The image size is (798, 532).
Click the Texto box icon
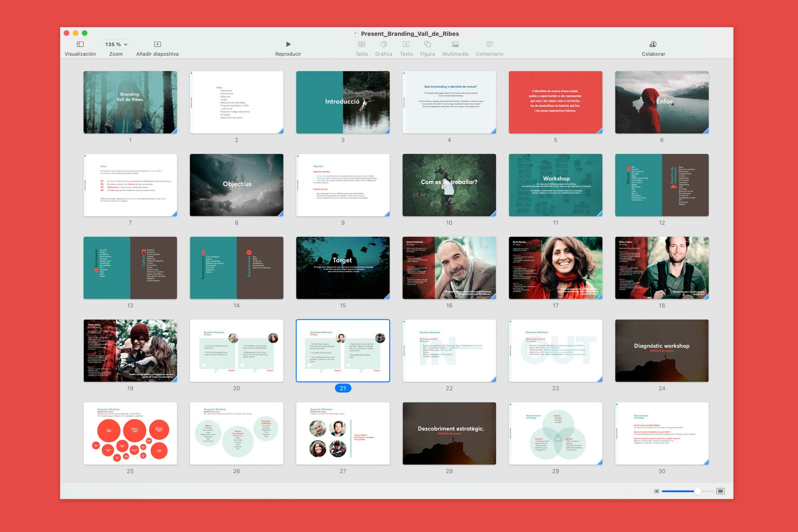point(406,44)
